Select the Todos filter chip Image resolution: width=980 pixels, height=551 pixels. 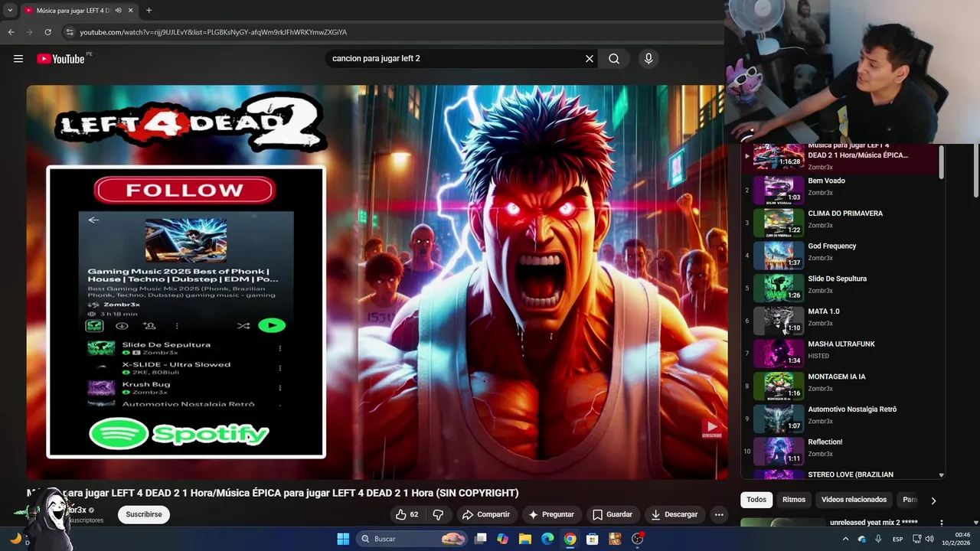(756, 500)
